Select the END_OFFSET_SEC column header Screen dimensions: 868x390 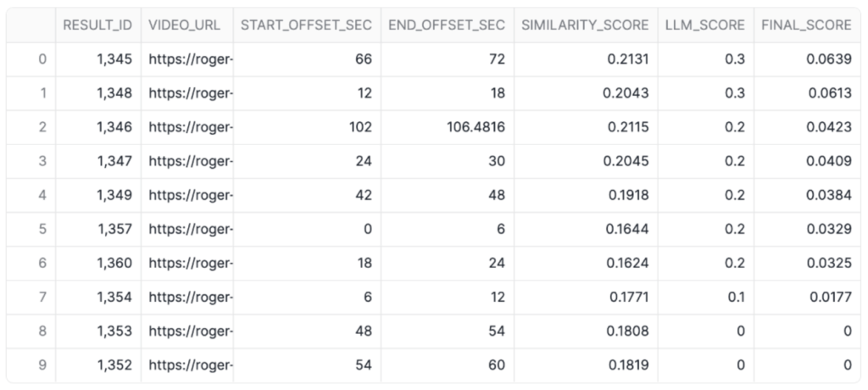pos(447,25)
